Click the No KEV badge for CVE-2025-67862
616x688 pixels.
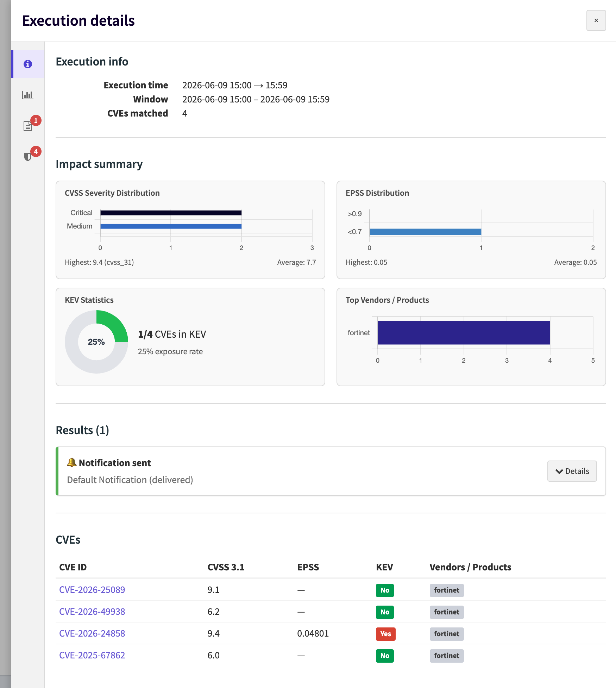tap(385, 656)
